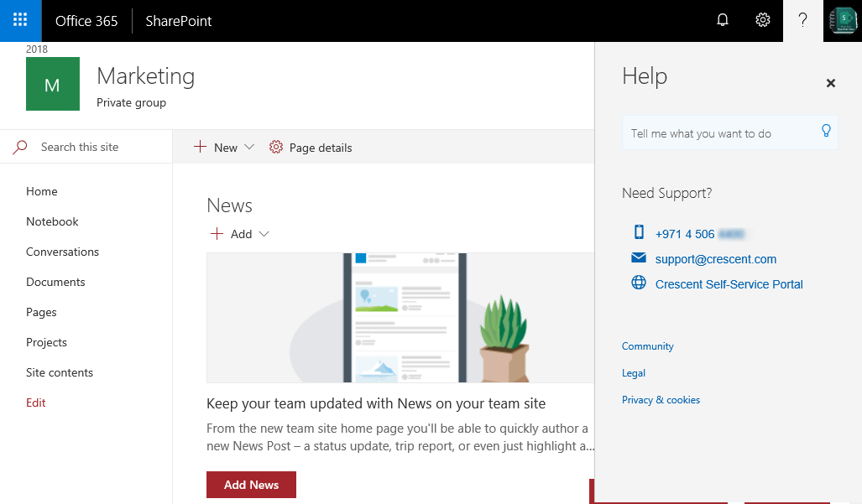This screenshot has height=504, width=862.
Task: Open the settings gear in header
Action: tap(763, 21)
